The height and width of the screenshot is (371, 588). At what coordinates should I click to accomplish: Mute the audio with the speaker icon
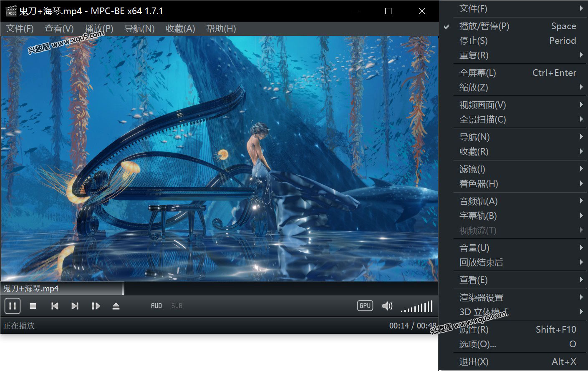[x=387, y=306]
